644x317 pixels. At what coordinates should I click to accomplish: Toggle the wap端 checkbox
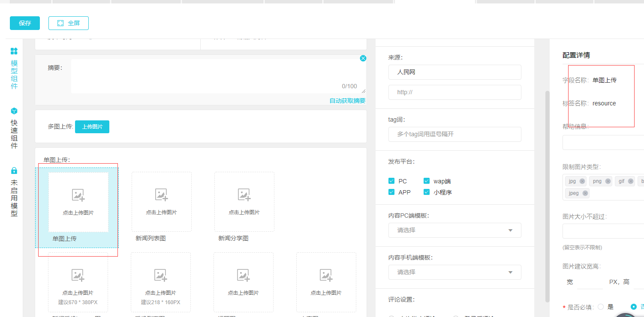tap(427, 181)
